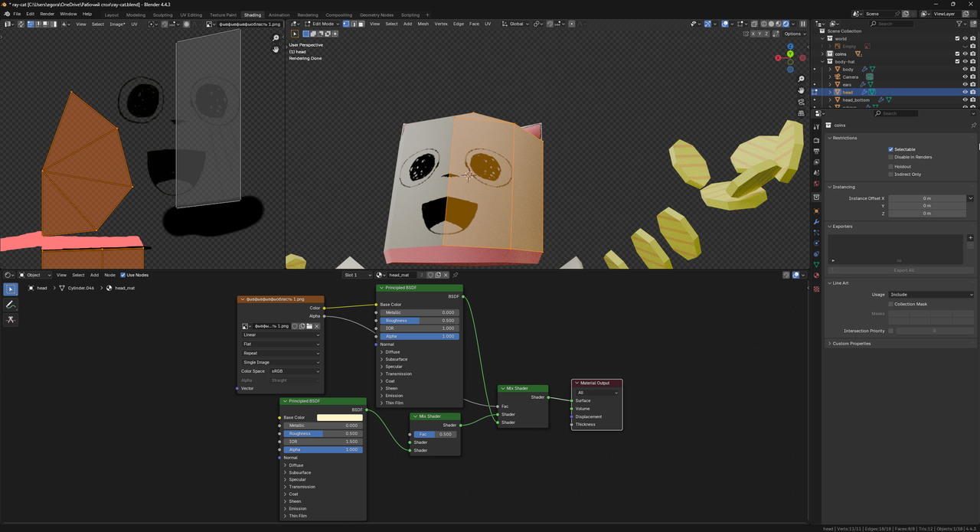Toggle the Selectable checkbox

coord(890,149)
